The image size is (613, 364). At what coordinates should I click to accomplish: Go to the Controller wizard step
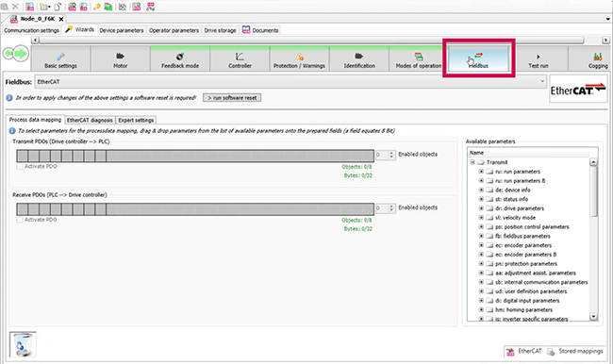tap(240, 58)
